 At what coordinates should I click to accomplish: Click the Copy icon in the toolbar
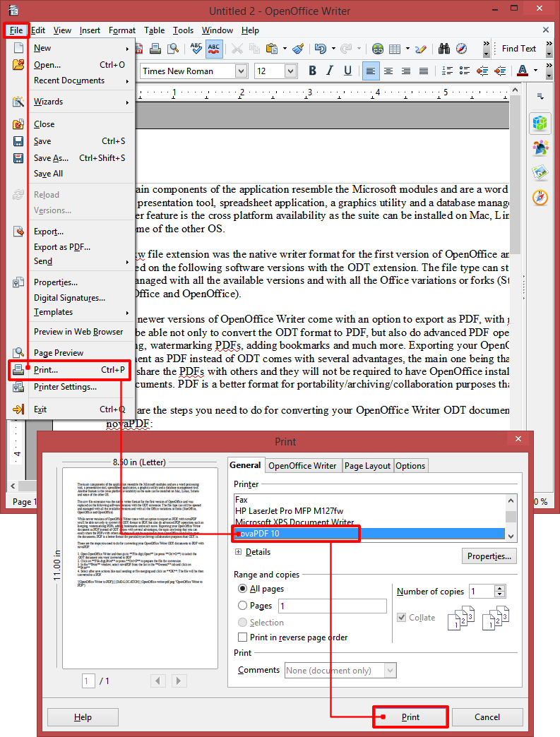tap(254, 49)
